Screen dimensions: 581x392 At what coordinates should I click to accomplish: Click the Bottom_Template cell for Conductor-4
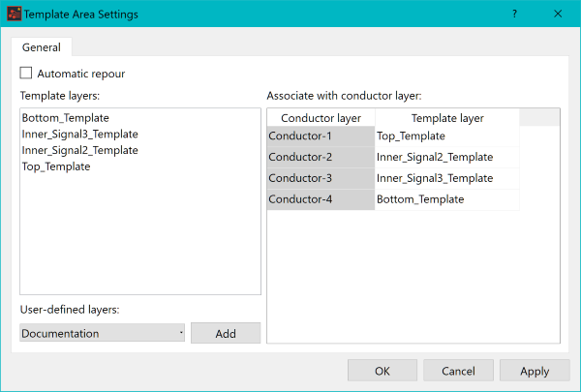click(447, 199)
